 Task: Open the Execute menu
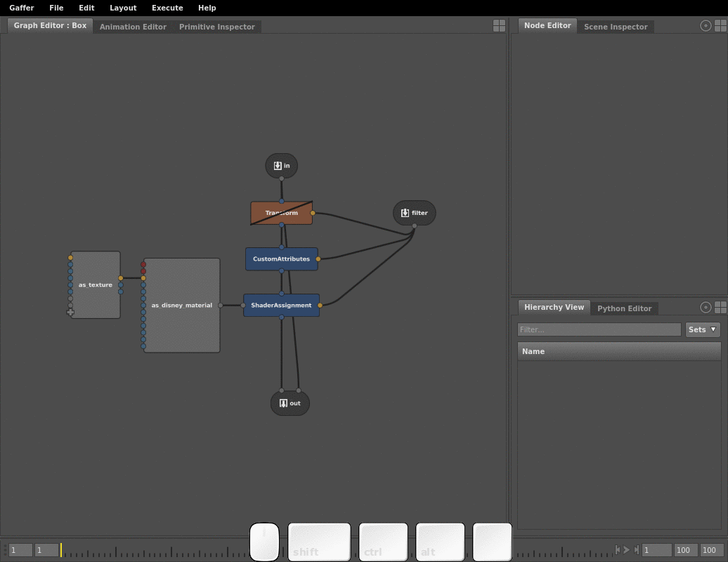coord(167,8)
